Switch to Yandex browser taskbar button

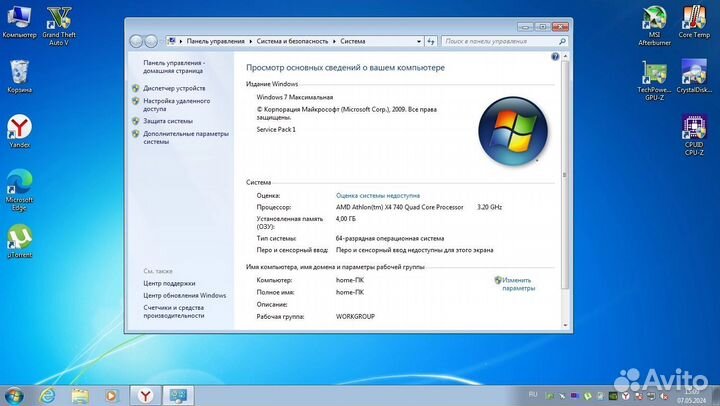pos(145,395)
